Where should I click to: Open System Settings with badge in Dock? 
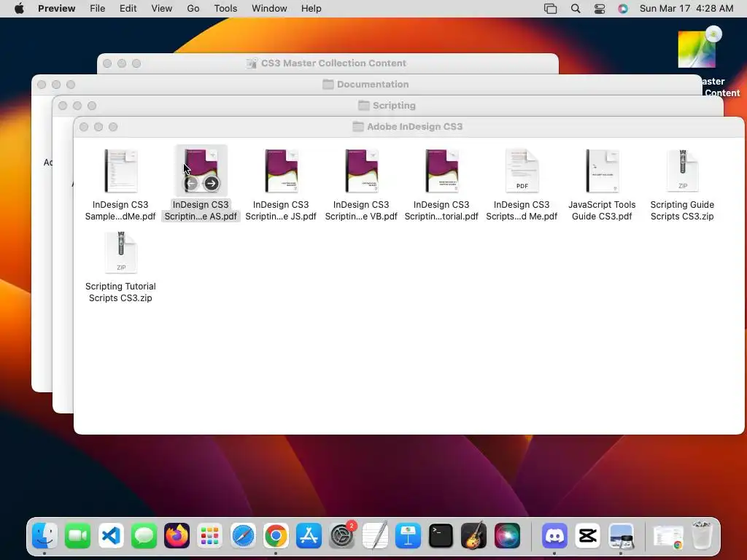click(x=342, y=536)
